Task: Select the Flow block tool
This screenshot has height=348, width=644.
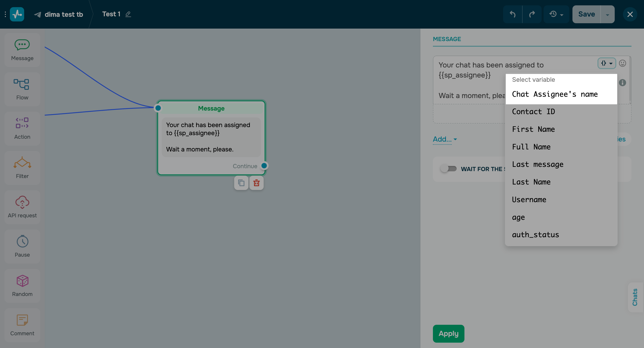Action: [x=22, y=89]
